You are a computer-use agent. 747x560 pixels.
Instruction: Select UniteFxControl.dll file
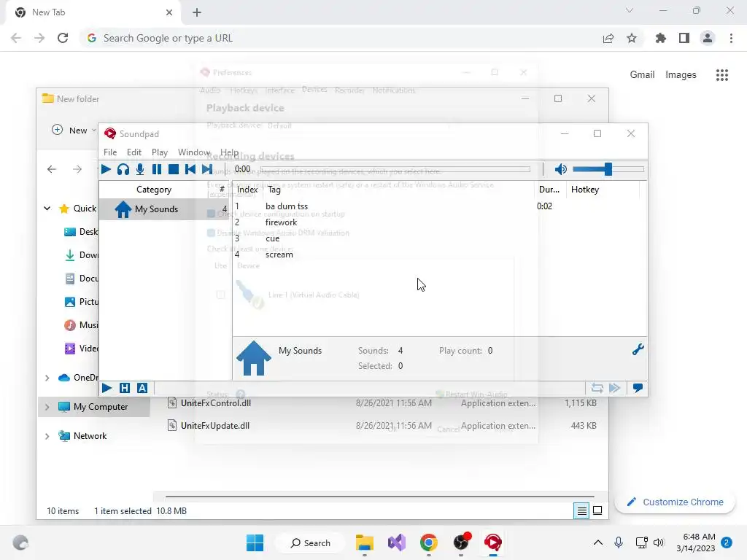tap(382, 402)
